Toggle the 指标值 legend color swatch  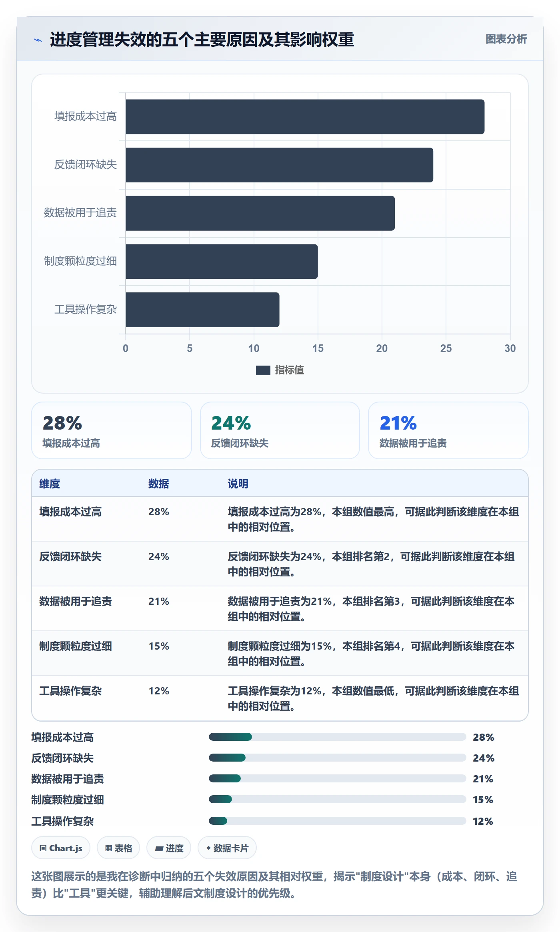[263, 370]
